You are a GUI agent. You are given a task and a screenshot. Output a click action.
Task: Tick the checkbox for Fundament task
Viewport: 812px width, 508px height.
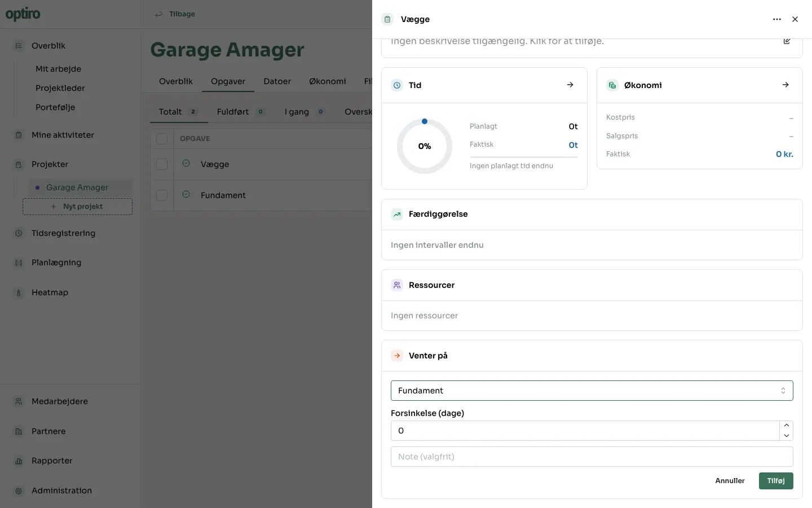tap(162, 195)
